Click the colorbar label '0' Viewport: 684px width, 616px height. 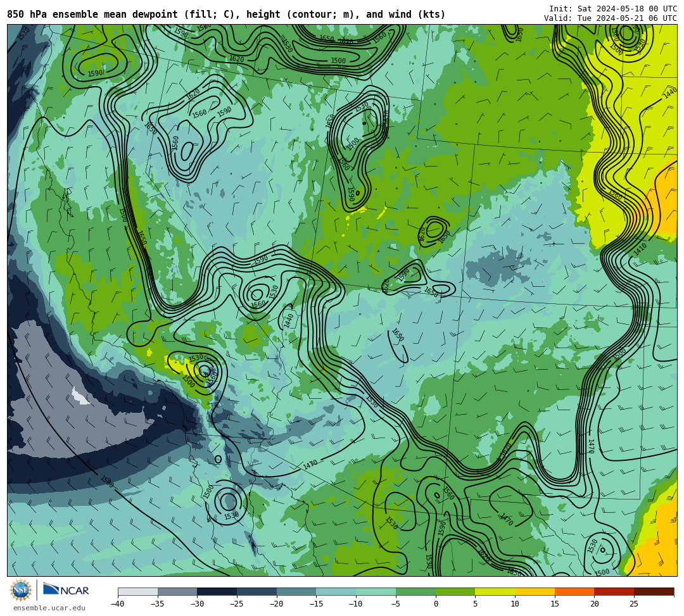click(436, 604)
